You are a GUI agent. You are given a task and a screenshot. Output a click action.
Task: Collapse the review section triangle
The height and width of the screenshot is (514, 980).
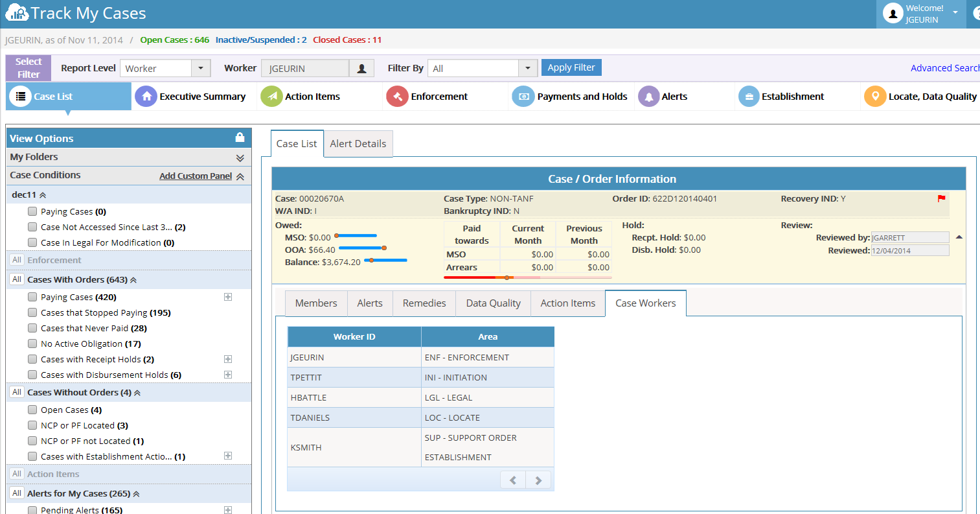(959, 237)
